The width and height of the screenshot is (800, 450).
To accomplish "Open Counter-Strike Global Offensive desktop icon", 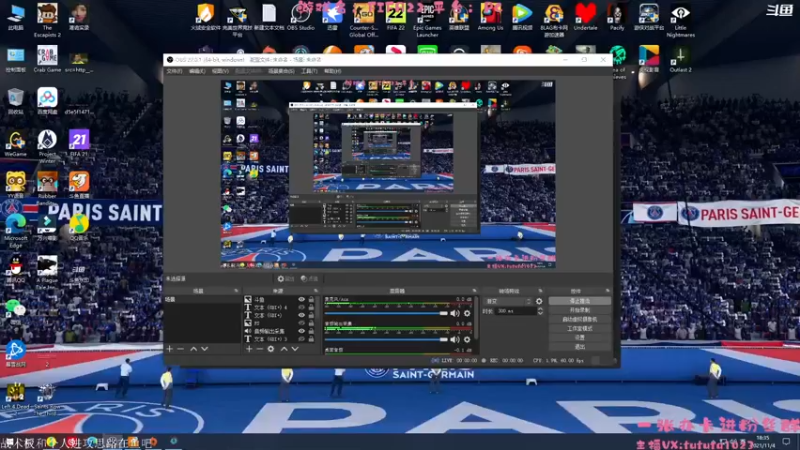I will pos(363,19).
